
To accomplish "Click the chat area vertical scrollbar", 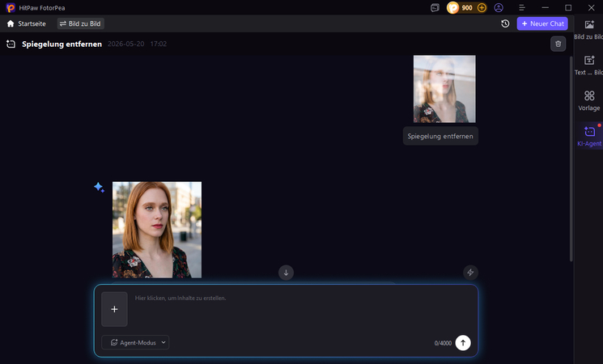I will point(571,159).
